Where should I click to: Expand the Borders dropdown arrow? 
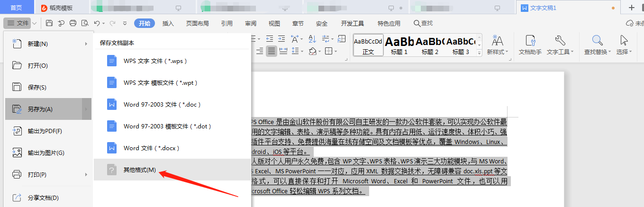pyautogui.click(x=335, y=51)
